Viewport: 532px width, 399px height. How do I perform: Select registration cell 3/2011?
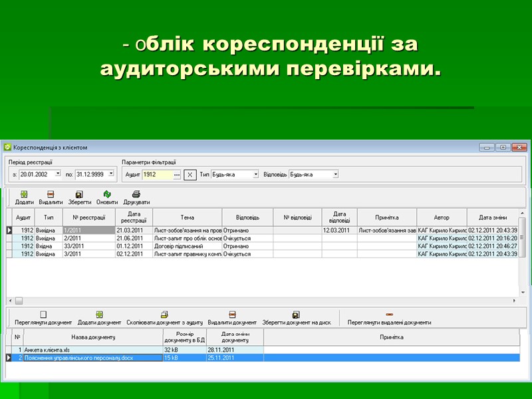tap(89, 254)
